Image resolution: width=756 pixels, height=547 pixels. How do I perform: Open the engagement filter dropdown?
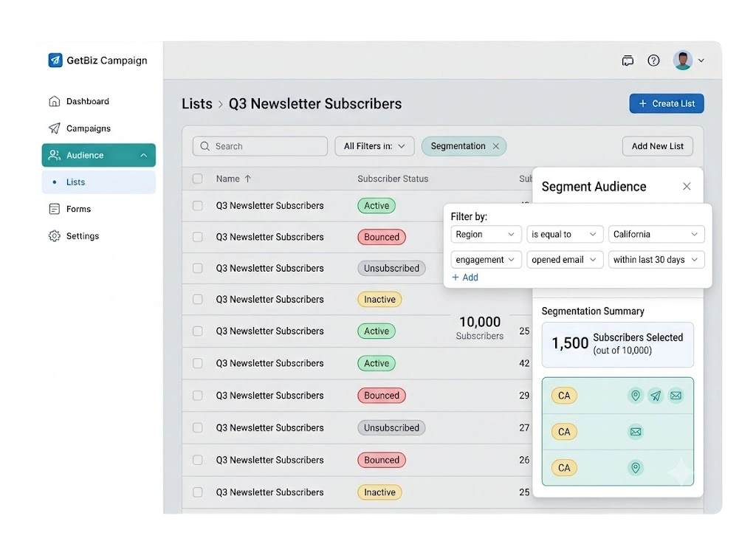pyautogui.click(x=486, y=260)
